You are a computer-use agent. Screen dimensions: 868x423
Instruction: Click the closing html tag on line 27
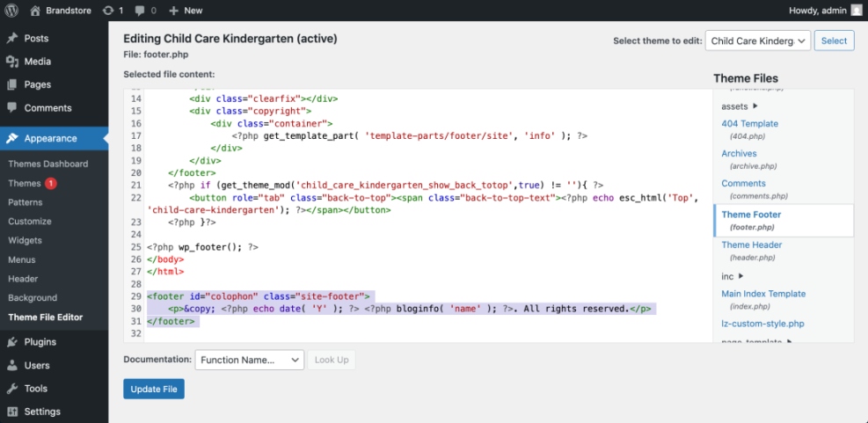point(165,272)
